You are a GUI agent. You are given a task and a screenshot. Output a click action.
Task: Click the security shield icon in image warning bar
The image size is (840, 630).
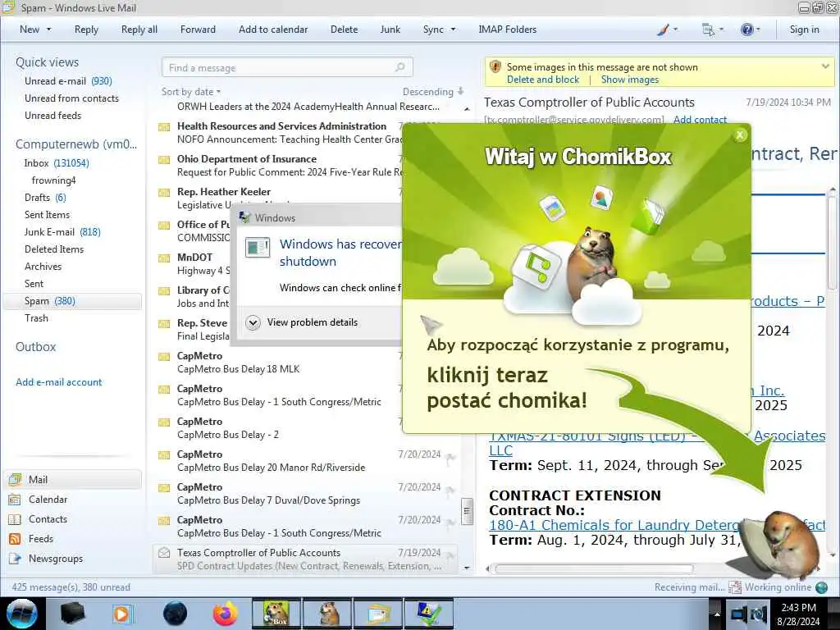(495, 67)
